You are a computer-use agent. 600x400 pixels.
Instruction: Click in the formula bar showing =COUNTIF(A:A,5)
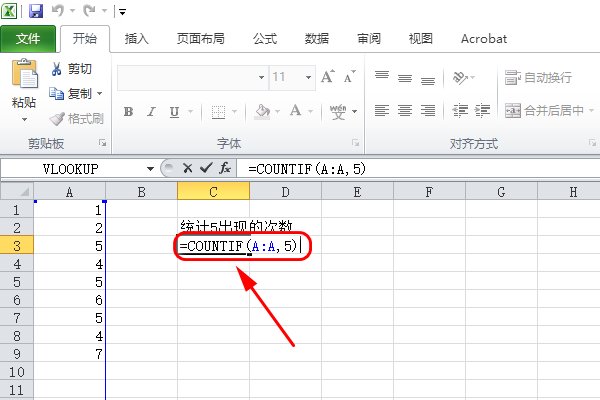pyautogui.click(x=417, y=169)
